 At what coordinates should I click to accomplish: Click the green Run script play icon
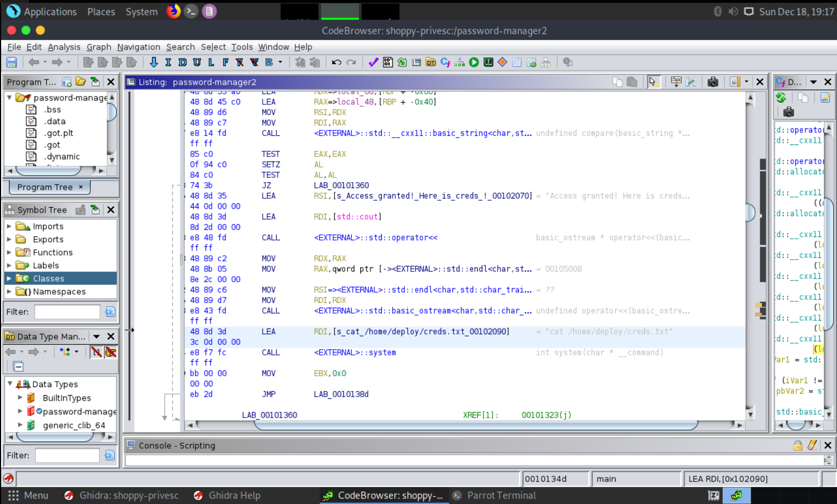tap(474, 62)
